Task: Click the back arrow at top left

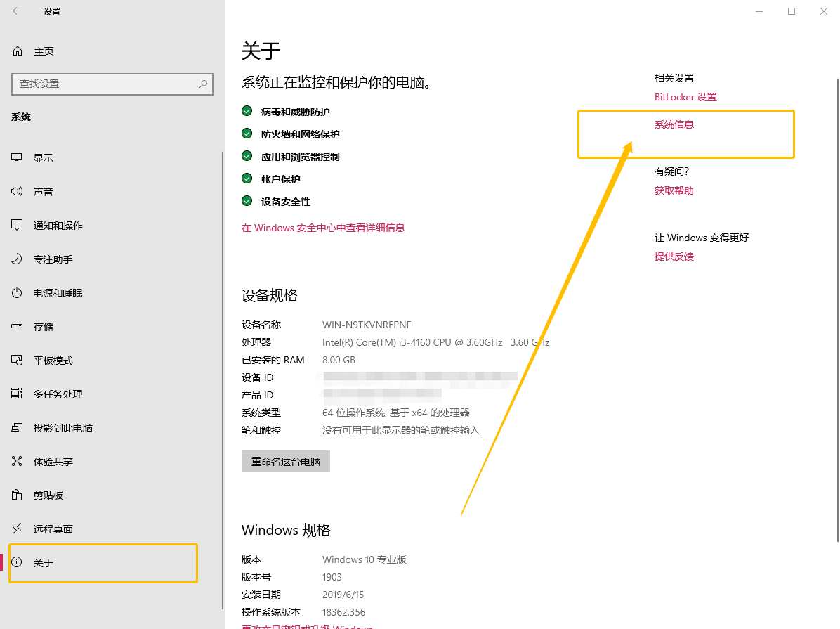Action: [17, 11]
